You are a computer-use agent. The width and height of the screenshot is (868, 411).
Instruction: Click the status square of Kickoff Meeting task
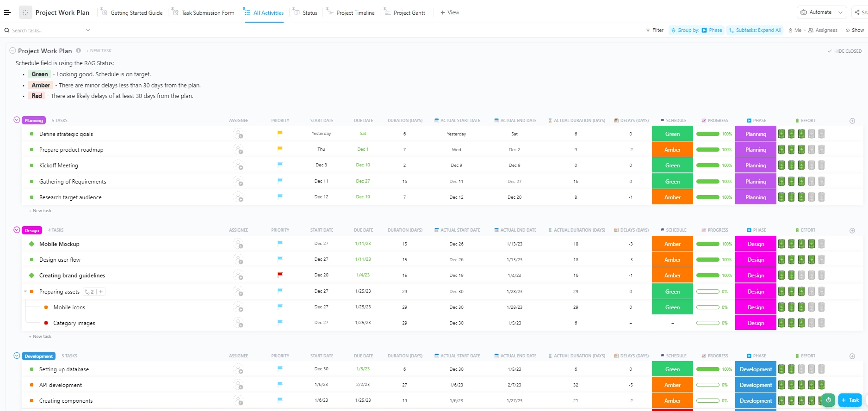tap(31, 166)
